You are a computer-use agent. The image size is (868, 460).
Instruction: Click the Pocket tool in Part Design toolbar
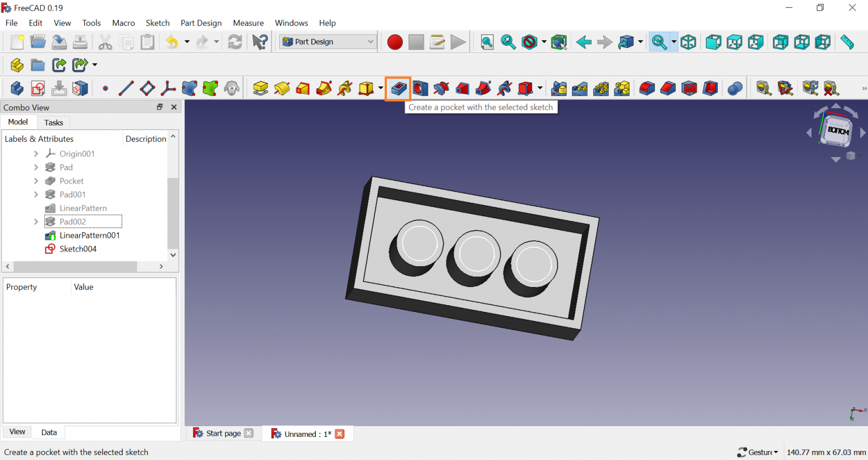[398, 89]
